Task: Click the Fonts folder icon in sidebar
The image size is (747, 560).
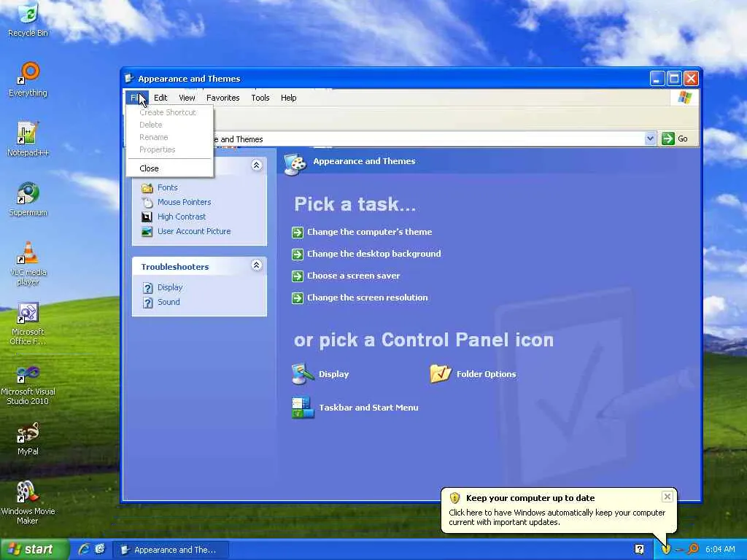Action: (x=147, y=187)
